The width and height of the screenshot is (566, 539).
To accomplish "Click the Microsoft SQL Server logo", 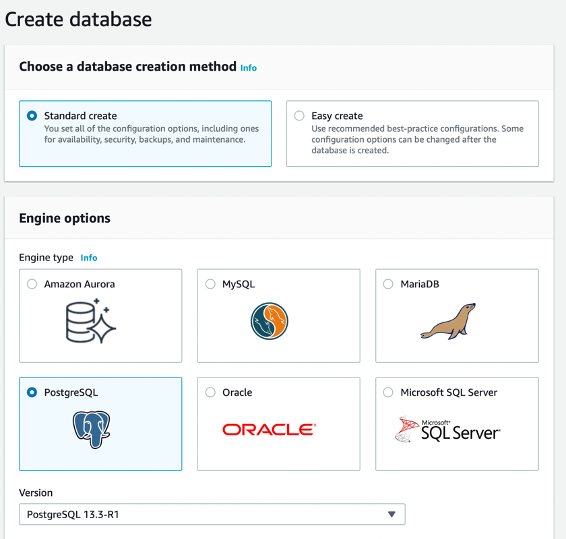I will [448, 429].
